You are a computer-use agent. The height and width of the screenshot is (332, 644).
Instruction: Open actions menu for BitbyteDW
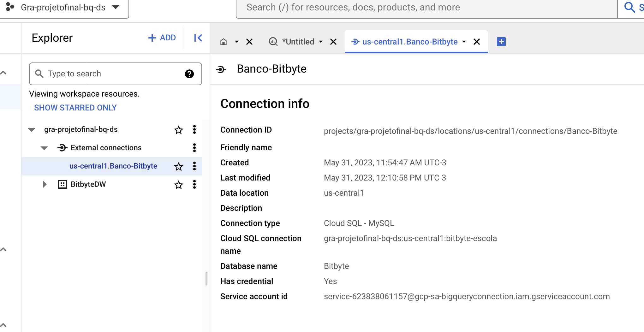194,184
